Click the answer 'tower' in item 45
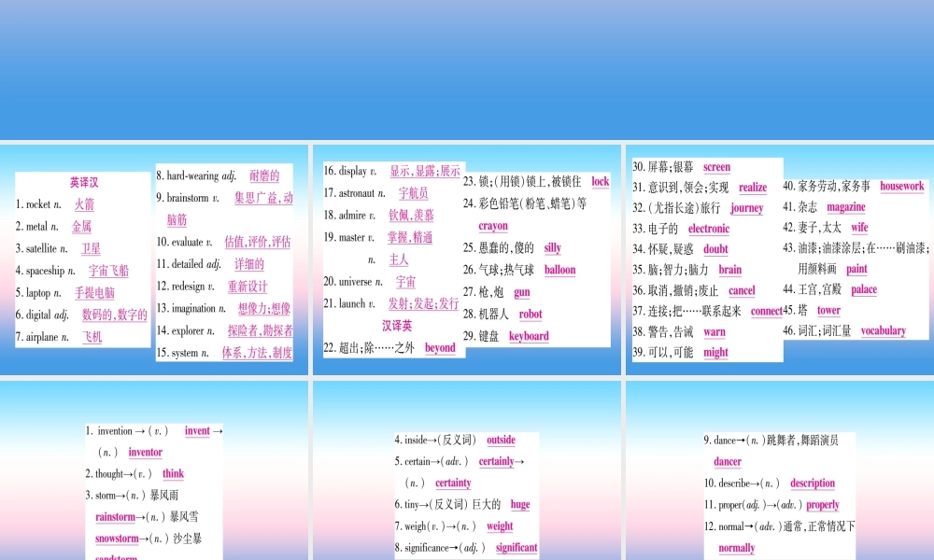Image resolution: width=934 pixels, height=560 pixels. (x=828, y=310)
